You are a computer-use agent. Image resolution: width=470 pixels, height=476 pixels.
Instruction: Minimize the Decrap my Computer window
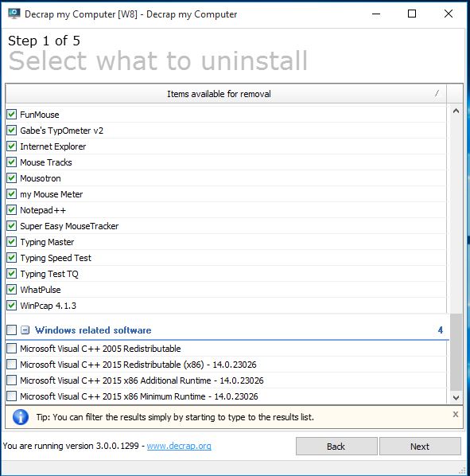point(376,14)
